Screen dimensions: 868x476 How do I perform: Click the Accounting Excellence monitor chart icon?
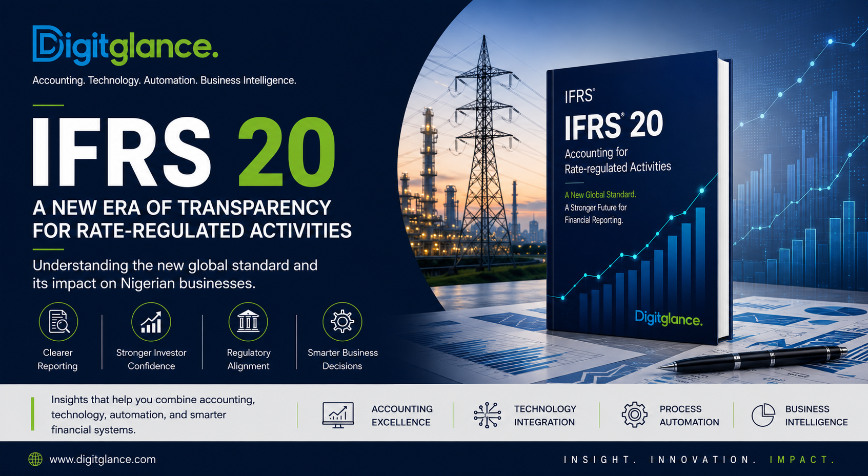click(x=338, y=415)
